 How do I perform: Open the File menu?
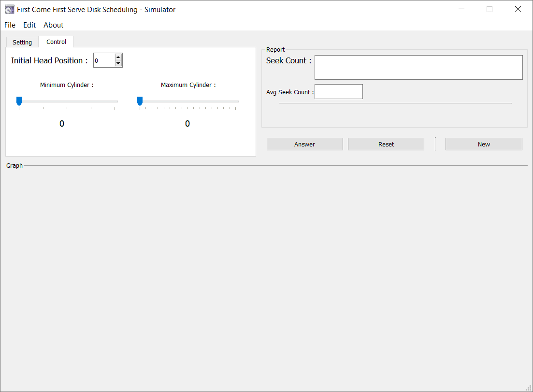click(10, 25)
